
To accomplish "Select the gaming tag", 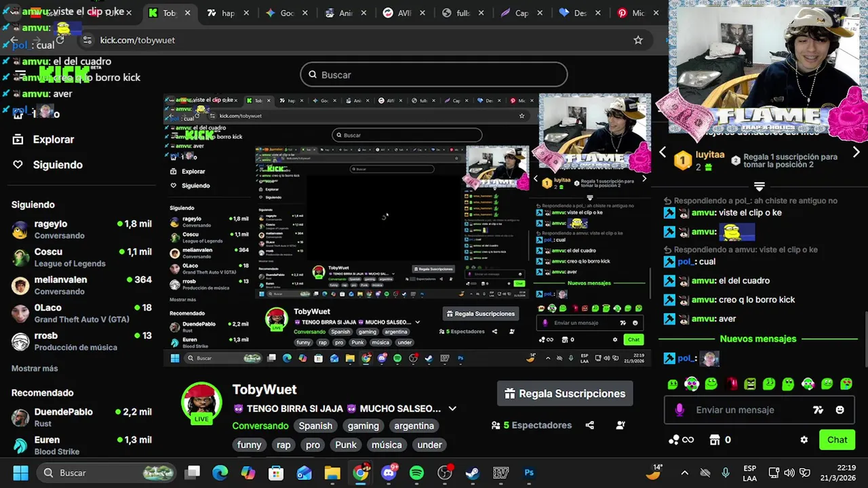I will point(363,426).
